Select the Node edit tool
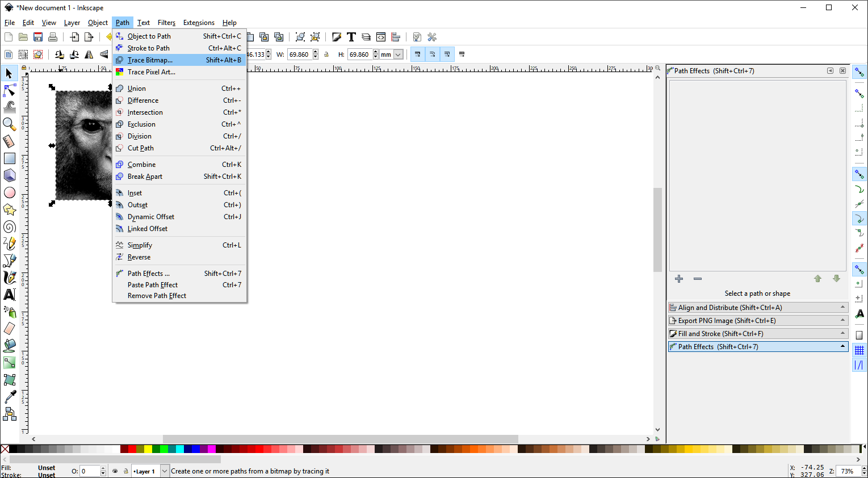 pos(9,90)
